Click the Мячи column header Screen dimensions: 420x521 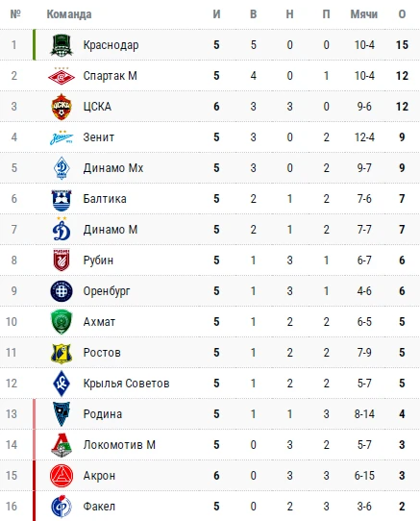(x=364, y=14)
